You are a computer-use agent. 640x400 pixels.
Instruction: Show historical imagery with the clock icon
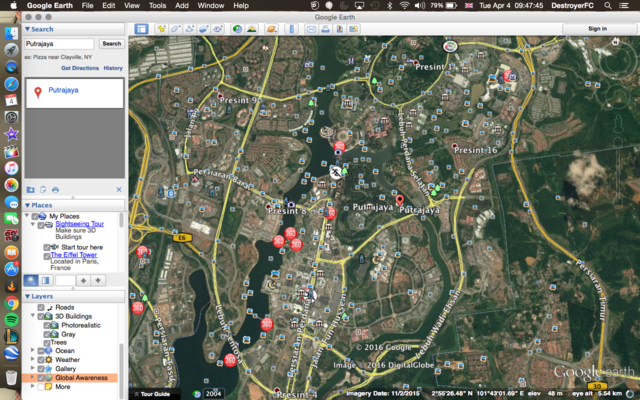click(237, 29)
